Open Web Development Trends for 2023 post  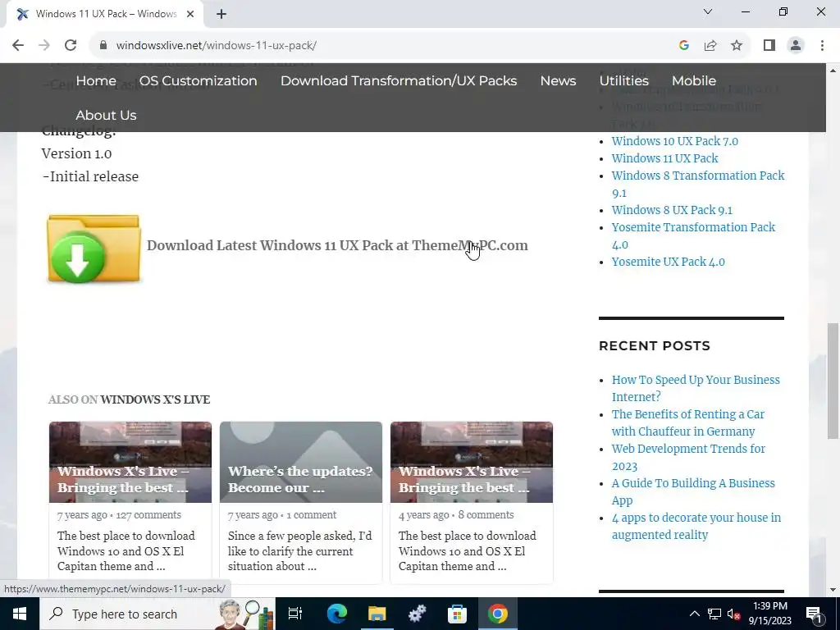tap(688, 457)
